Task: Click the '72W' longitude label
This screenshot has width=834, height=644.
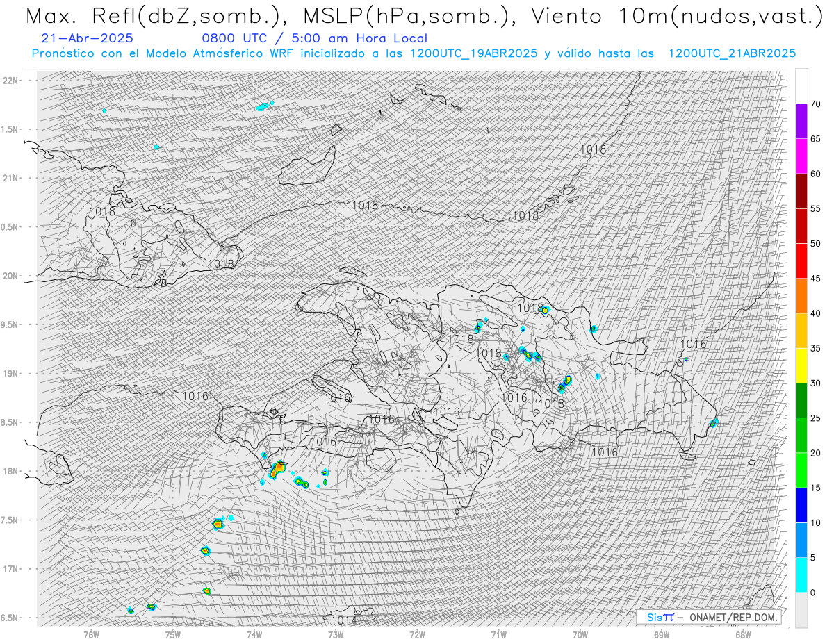Action: click(x=417, y=634)
